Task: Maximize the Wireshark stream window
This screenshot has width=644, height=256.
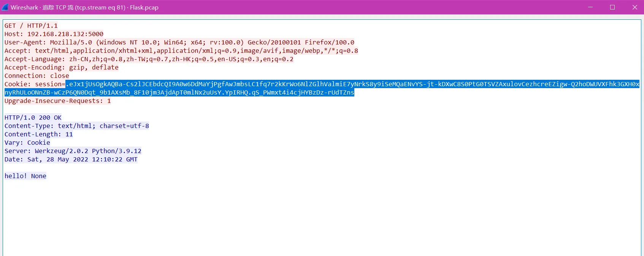Action: (x=612, y=7)
